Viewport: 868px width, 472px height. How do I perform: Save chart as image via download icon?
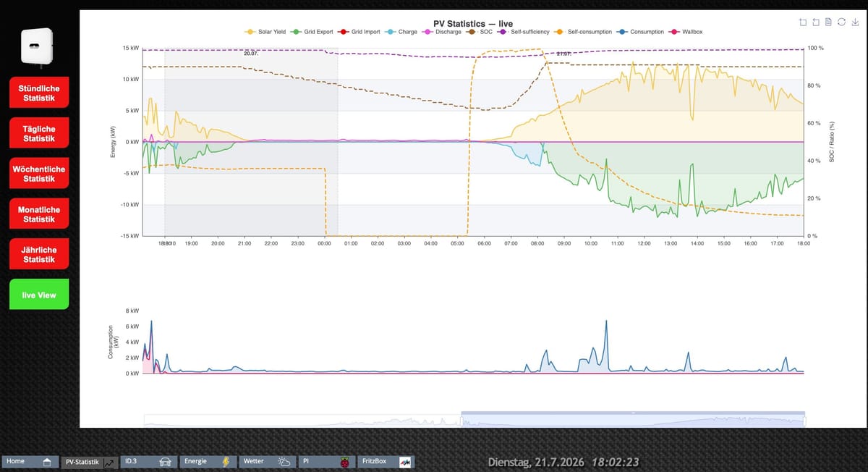coord(855,22)
